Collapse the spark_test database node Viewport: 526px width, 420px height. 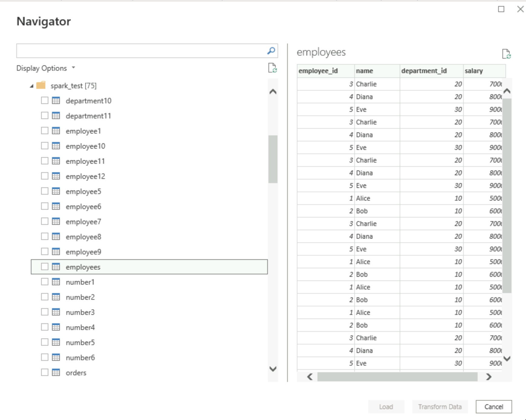(x=31, y=86)
